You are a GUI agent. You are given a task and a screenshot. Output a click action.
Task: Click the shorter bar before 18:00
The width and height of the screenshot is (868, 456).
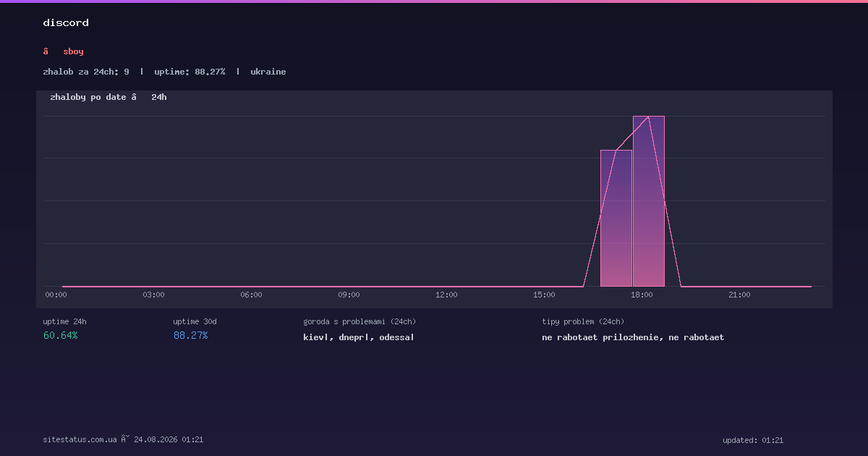[x=616, y=218]
